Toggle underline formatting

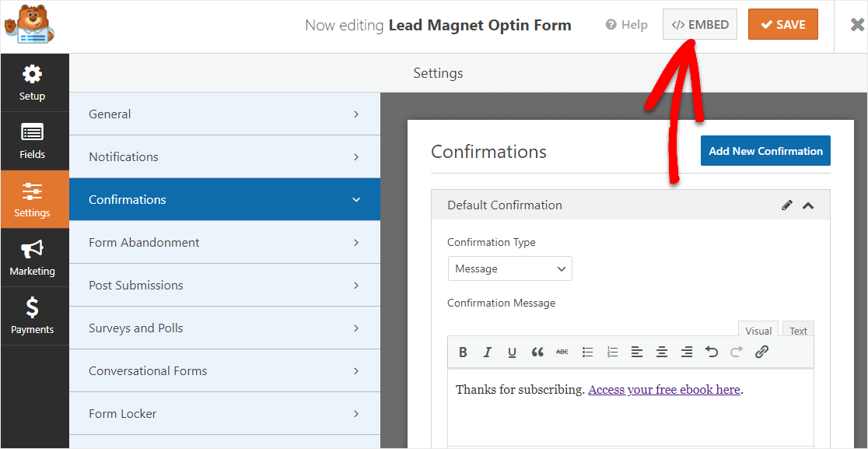point(512,352)
